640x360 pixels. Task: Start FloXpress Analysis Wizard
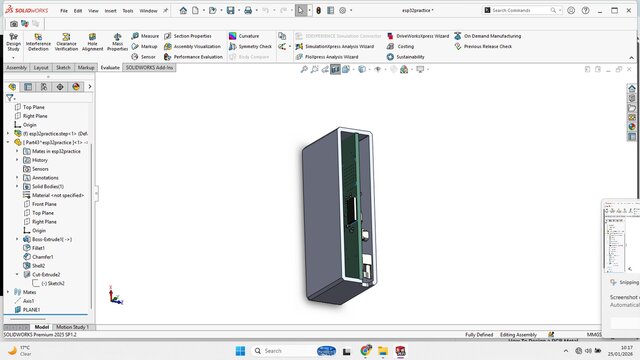327,57
